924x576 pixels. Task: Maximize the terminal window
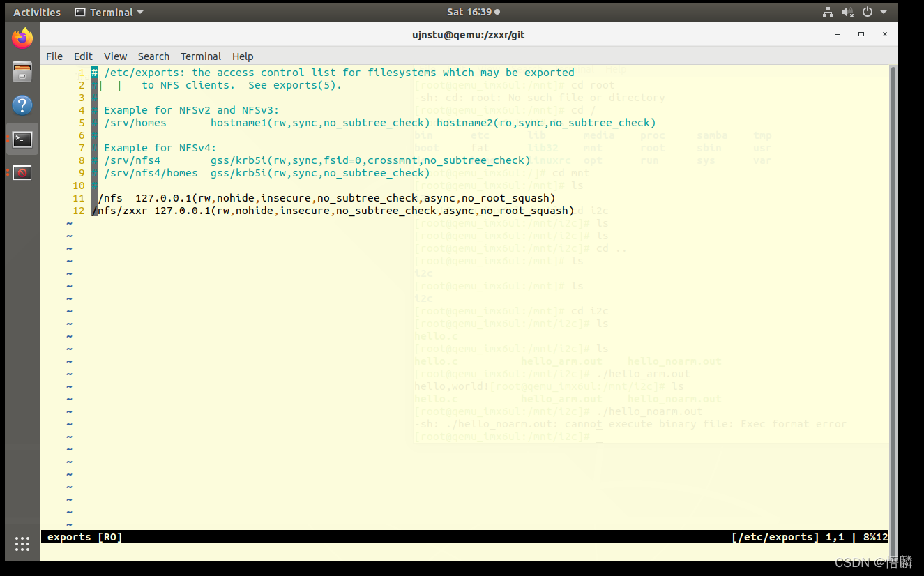coord(861,34)
